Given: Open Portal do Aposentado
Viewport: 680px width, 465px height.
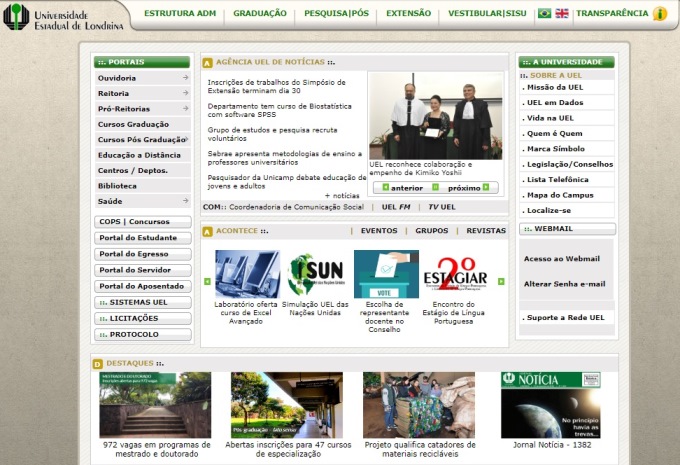Looking at the screenshot, I should [143, 286].
